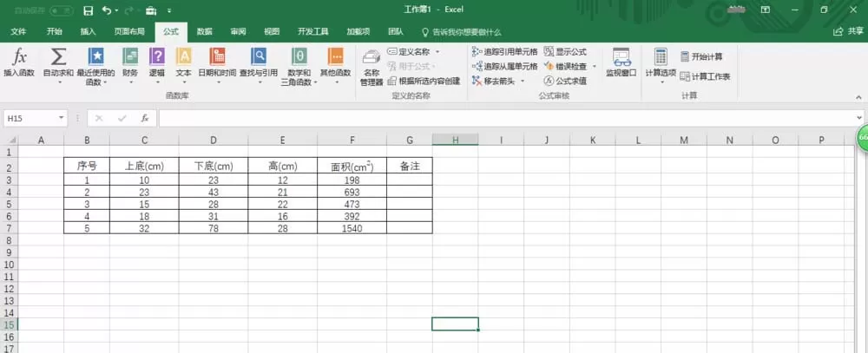The image size is (868, 353).
Task: Open the File (文件) tab
Action: coord(19,32)
